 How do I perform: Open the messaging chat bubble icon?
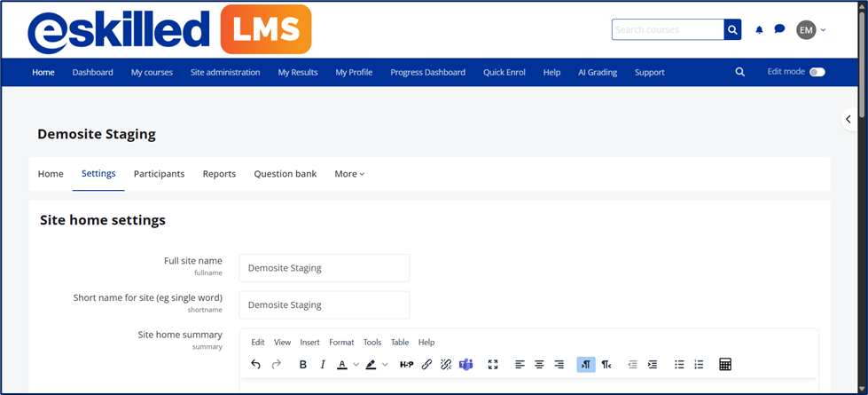(x=779, y=29)
